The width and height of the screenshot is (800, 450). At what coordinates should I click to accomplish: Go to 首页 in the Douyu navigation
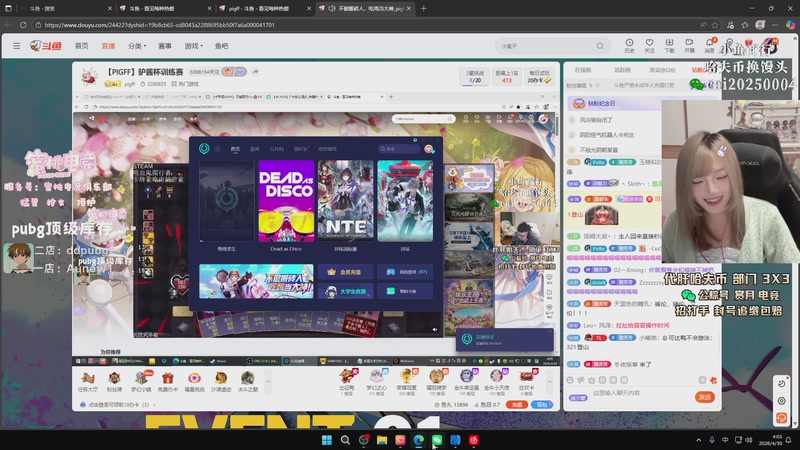(82, 46)
